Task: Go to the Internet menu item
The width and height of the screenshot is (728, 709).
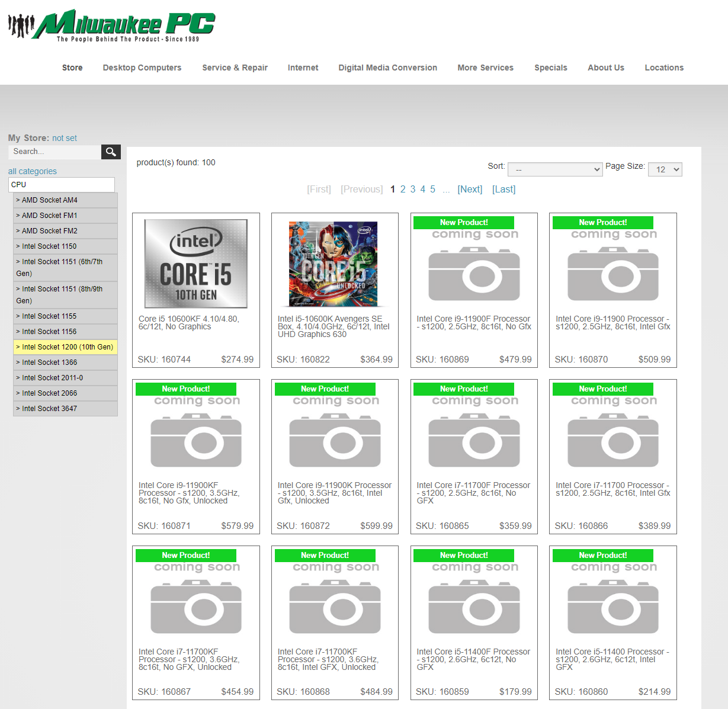Action: coord(303,68)
